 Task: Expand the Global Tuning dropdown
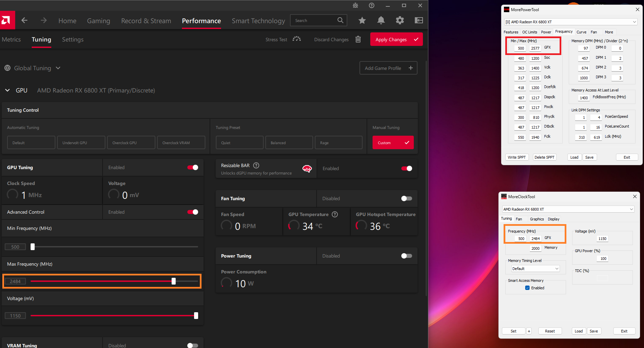58,68
